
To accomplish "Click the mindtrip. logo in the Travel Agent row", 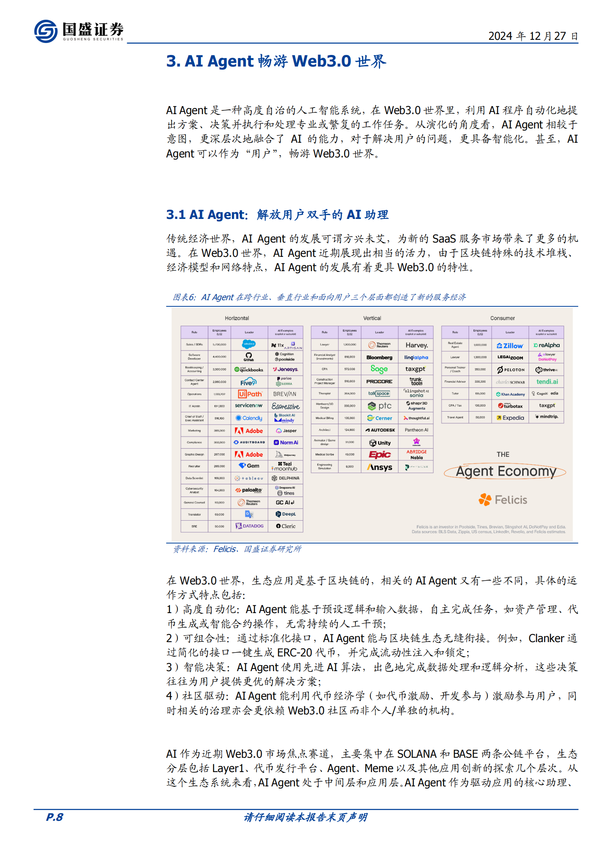I will pos(547,417).
